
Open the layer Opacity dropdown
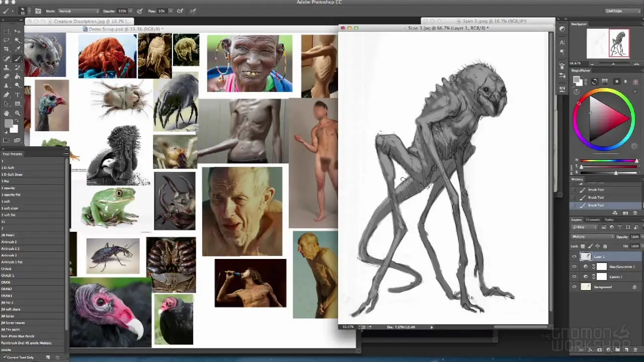click(x=642, y=236)
